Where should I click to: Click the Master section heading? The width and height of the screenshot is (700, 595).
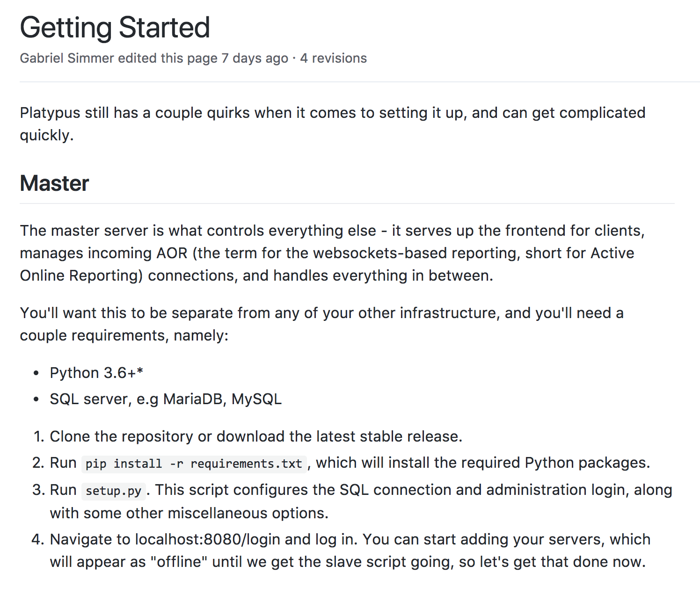tap(54, 183)
